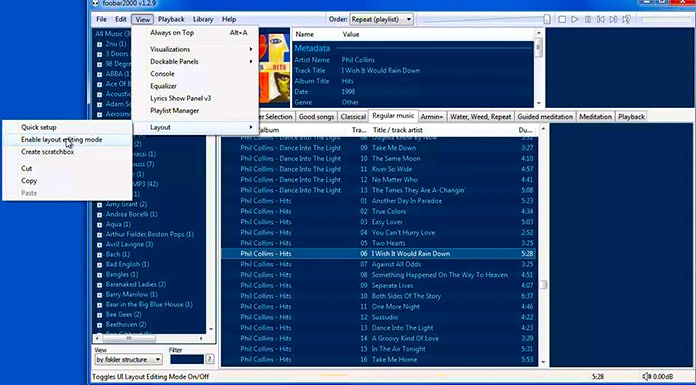Open the Playback menu

tap(171, 20)
